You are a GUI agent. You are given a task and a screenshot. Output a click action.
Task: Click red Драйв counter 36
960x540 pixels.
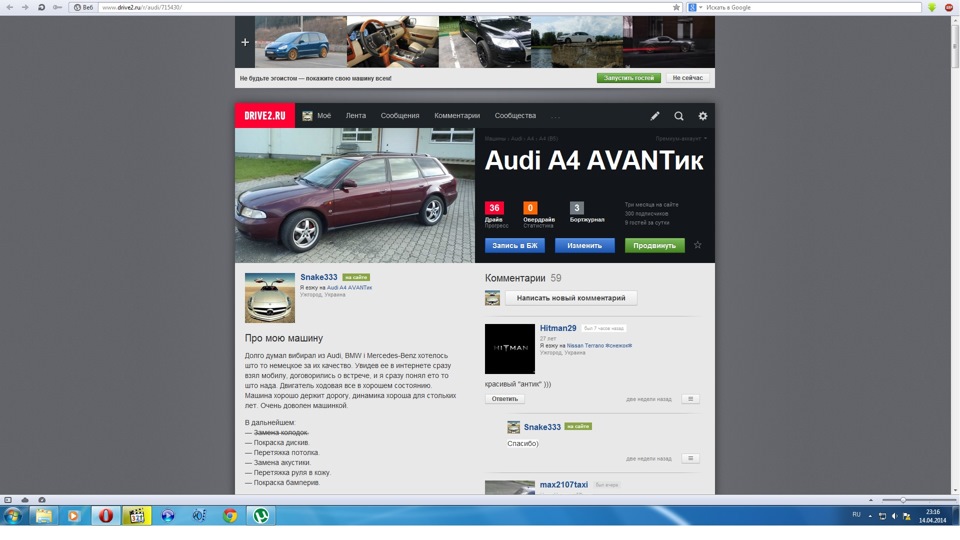pyautogui.click(x=494, y=208)
